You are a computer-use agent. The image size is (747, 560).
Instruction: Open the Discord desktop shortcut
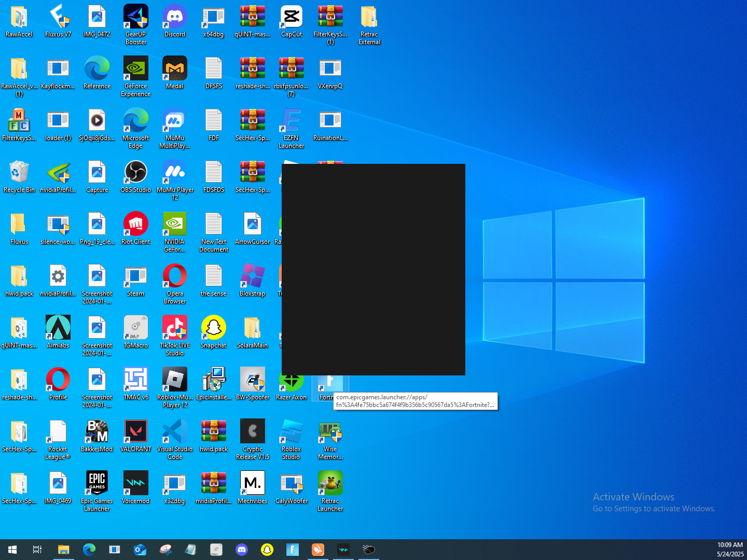[x=175, y=18]
